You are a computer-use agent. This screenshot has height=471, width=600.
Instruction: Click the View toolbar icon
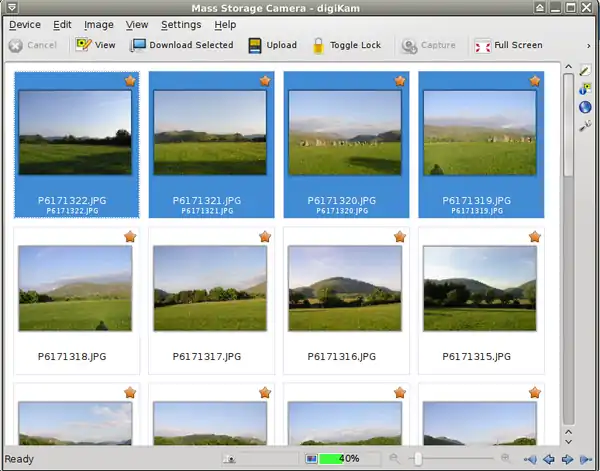[x=84, y=45]
